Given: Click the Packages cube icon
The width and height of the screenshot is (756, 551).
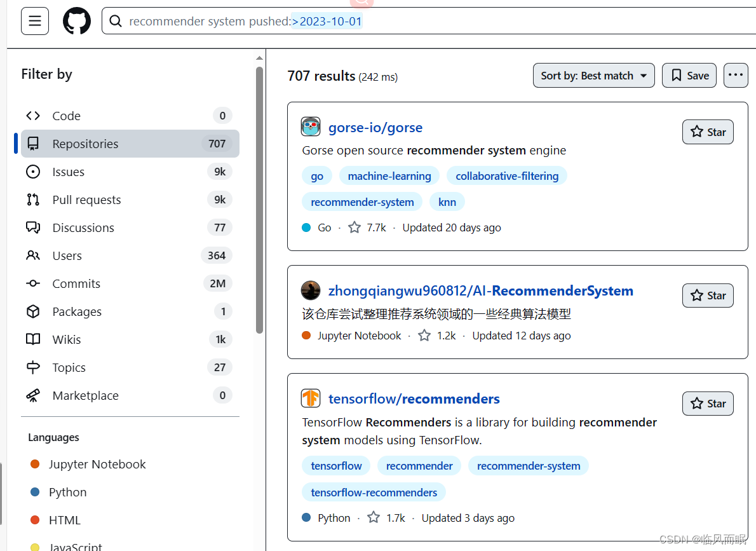Looking at the screenshot, I should pos(33,311).
